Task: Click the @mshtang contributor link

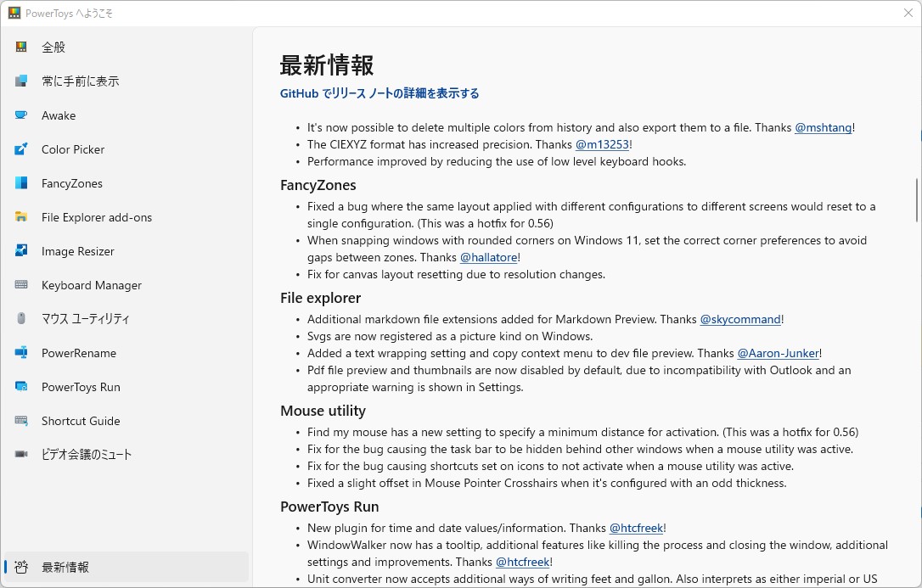Action: [823, 127]
